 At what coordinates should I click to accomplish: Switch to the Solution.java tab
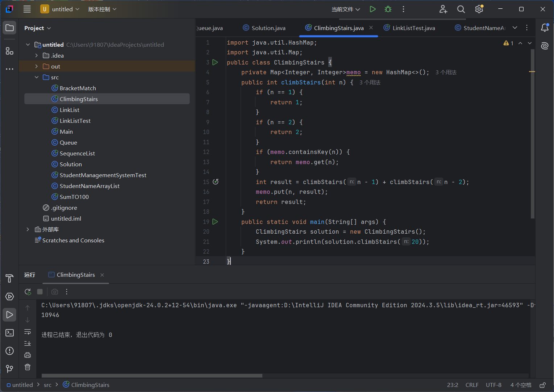point(264,28)
